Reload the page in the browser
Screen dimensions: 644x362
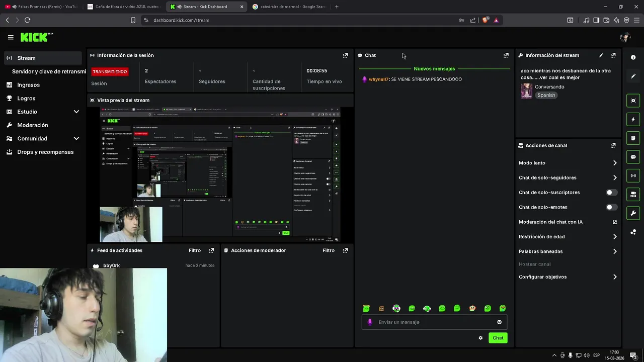27,20
